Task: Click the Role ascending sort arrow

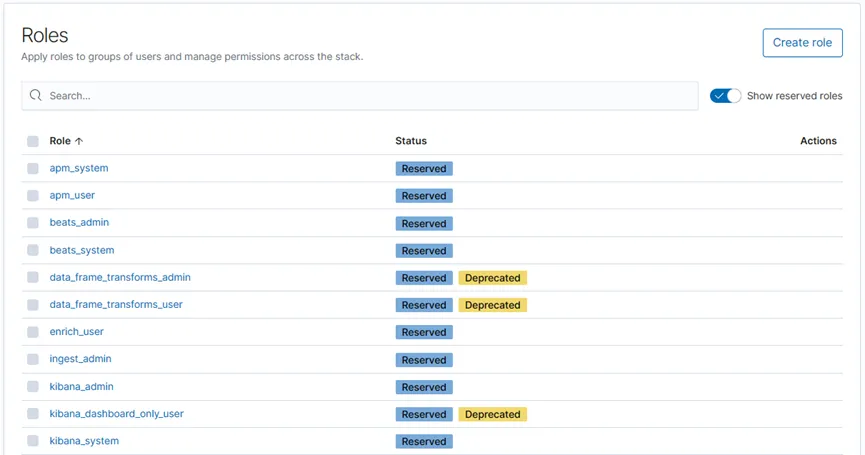Action: 79,141
